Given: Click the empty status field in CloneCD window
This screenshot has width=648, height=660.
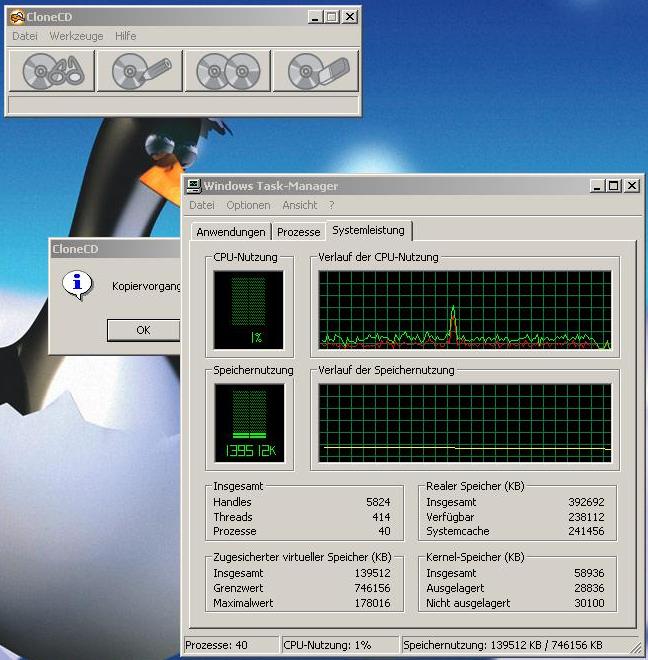Looking at the screenshot, I should click(184, 105).
